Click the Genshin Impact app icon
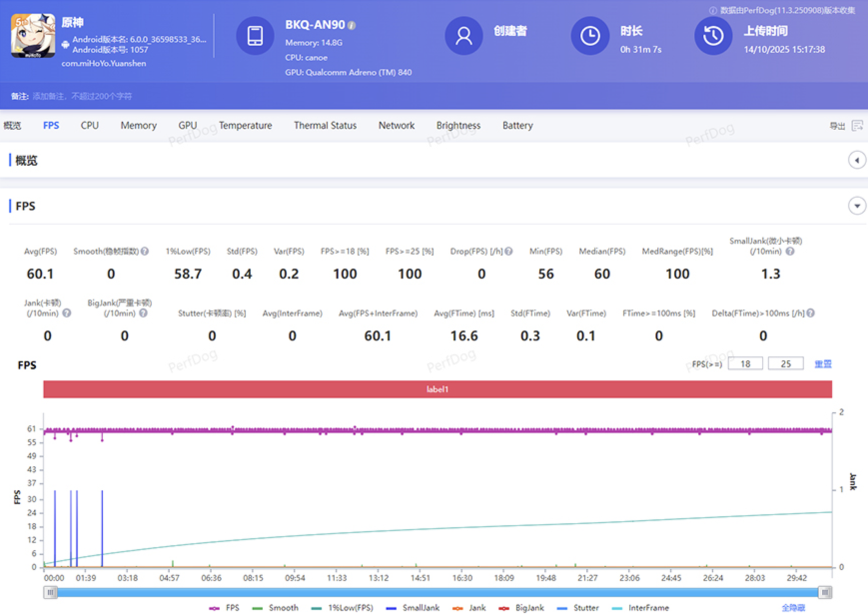Viewport: 868px width, 614px height. point(33,36)
